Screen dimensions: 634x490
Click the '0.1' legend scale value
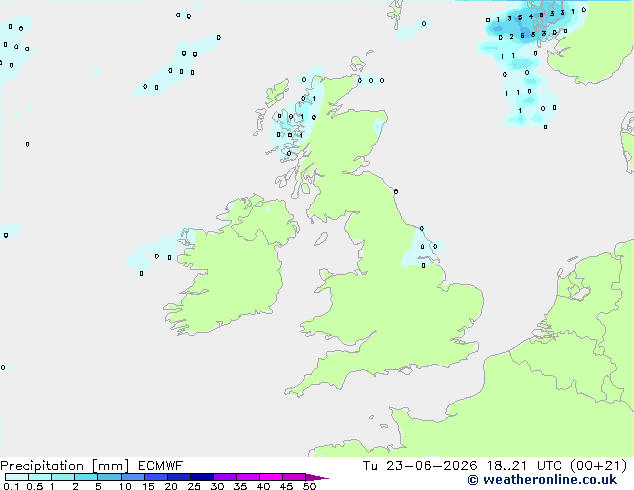pos(11,486)
